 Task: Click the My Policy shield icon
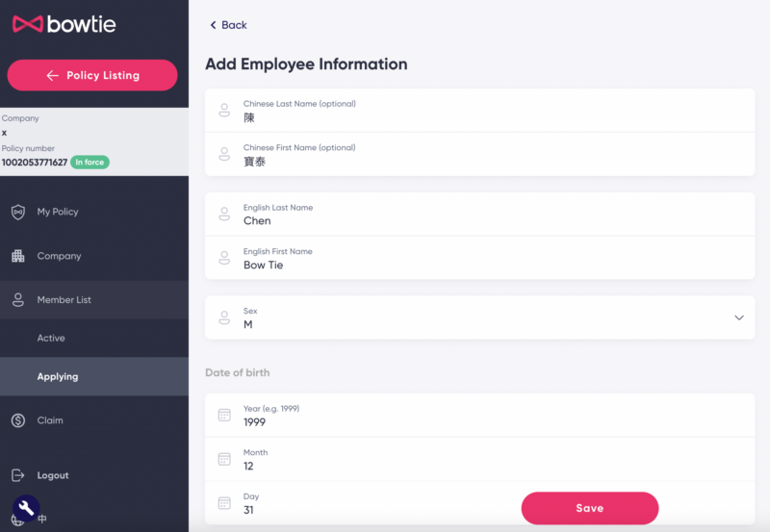pyautogui.click(x=17, y=212)
